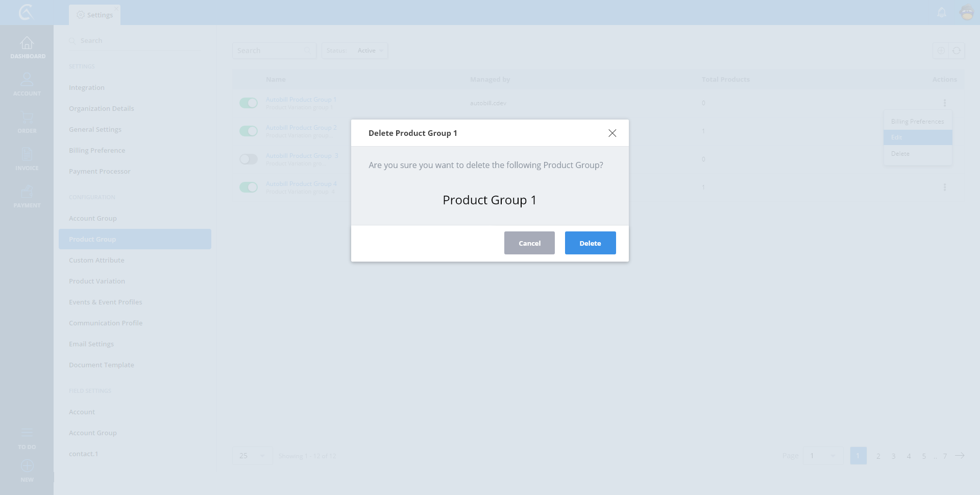Image resolution: width=980 pixels, height=495 pixels.
Task: Open the Order cart icon
Action: tap(27, 117)
